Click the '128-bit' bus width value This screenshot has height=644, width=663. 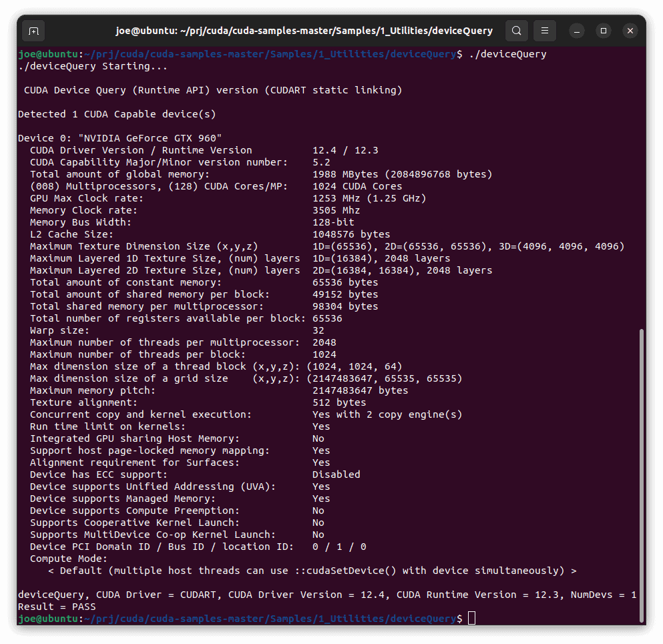(x=333, y=222)
